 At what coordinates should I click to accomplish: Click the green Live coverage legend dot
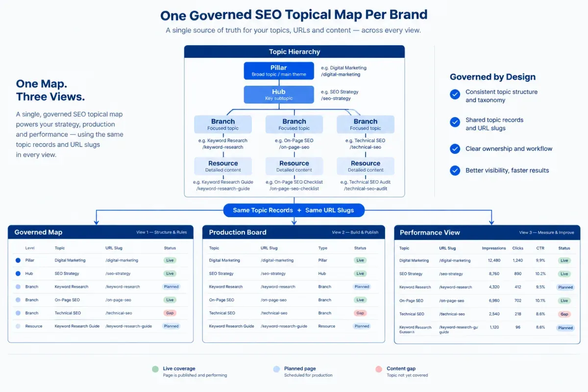155,369
